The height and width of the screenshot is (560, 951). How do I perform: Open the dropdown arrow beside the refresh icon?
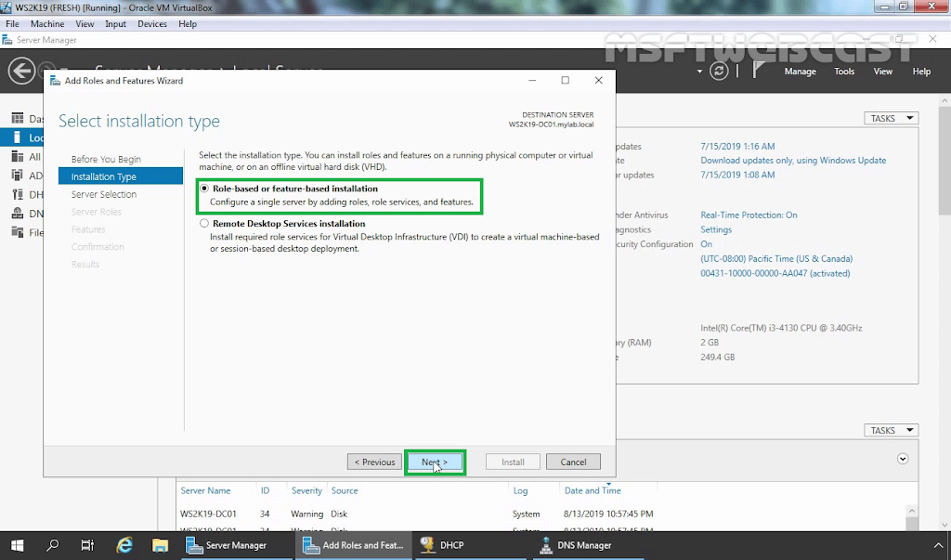[x=699, y=72]
